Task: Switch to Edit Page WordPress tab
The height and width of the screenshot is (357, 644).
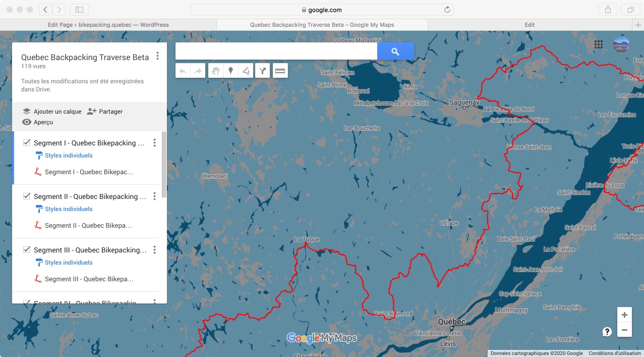Action: tap(108, 25)
